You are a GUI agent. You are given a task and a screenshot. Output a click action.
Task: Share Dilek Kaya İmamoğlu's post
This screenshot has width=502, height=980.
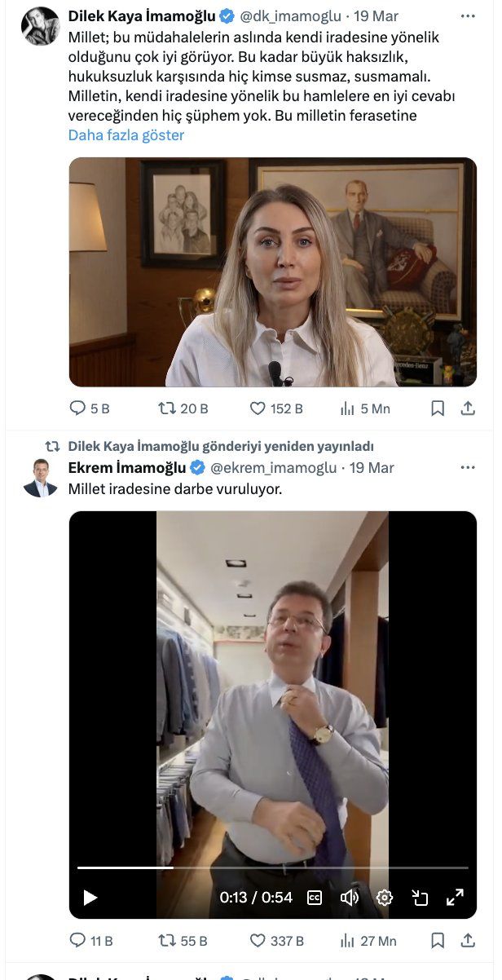pos(468,408)
